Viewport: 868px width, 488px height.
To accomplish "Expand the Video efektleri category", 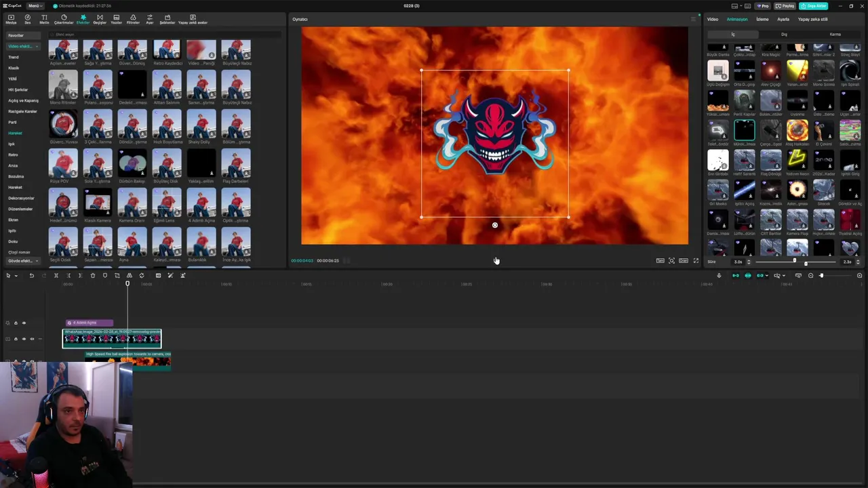I will 23,46.
